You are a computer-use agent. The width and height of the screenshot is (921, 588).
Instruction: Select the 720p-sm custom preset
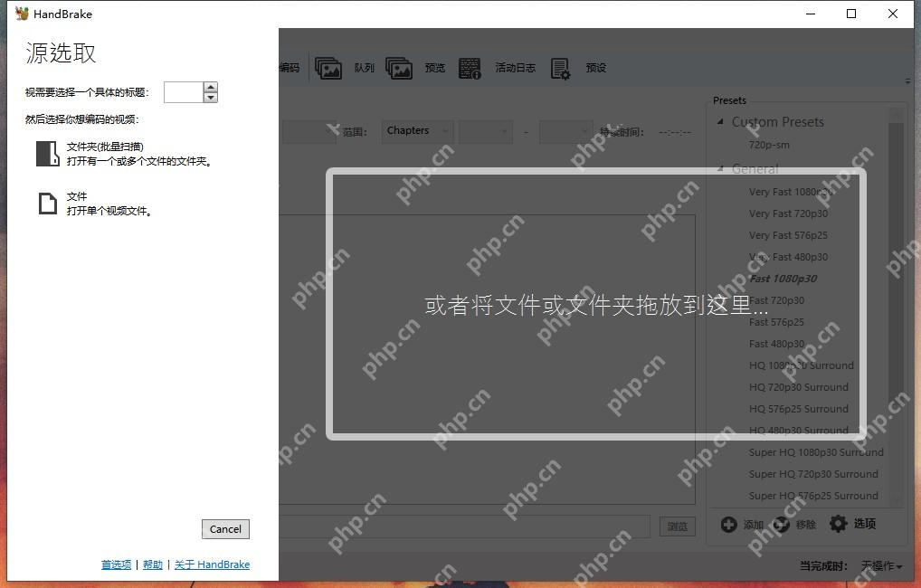tap(769, 145)
